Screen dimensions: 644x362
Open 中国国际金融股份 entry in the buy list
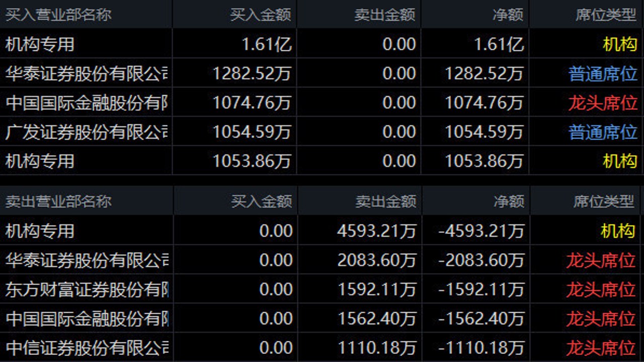click(x=322, y=103)
